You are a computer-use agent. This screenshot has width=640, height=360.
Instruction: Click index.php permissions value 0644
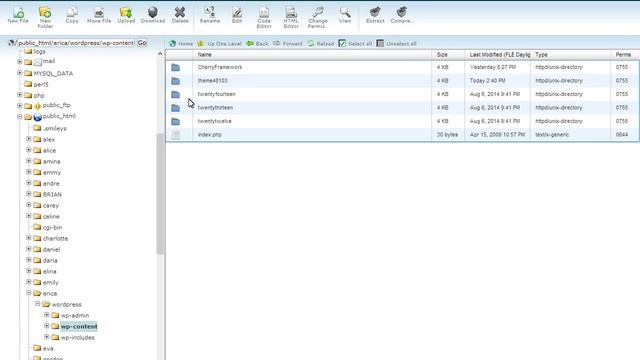click(622, 135)
